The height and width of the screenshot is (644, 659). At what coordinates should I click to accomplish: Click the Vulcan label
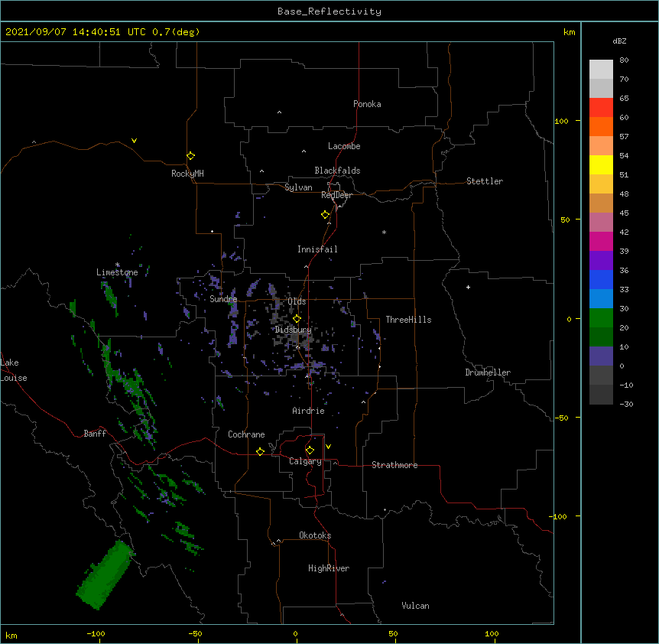click(x=415, y=606)
